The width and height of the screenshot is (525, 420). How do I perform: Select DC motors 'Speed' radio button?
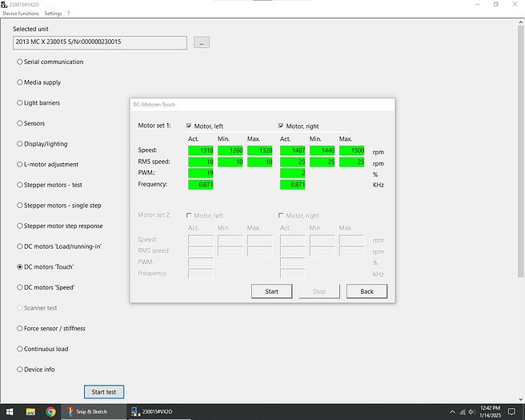[x=19, y=287]
